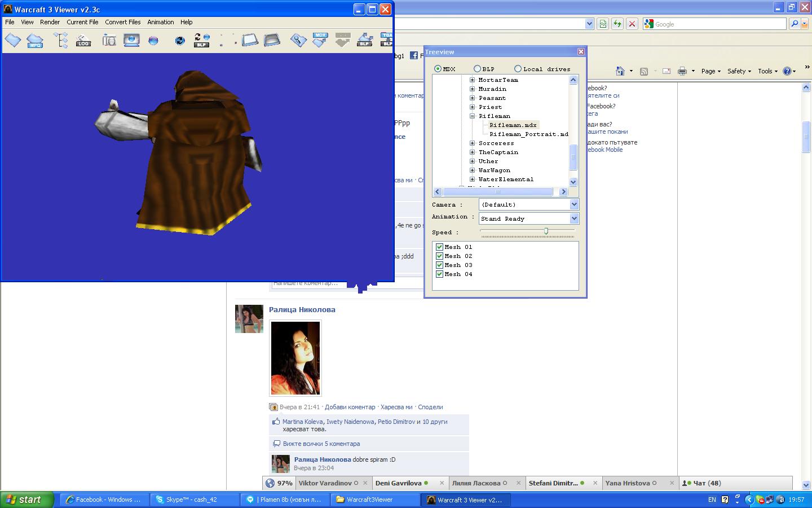Viewport: 812px width, 508px height.
Task: Click the treeview horizontal scrollbar thumb
Action: tap(497, 192)
